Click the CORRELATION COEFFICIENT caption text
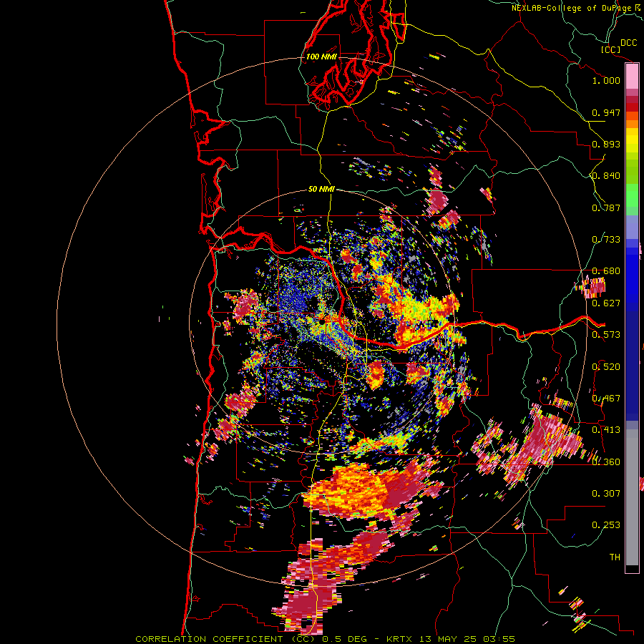The height and width of the screenshot is (644, 644). (x=209, y=639)
